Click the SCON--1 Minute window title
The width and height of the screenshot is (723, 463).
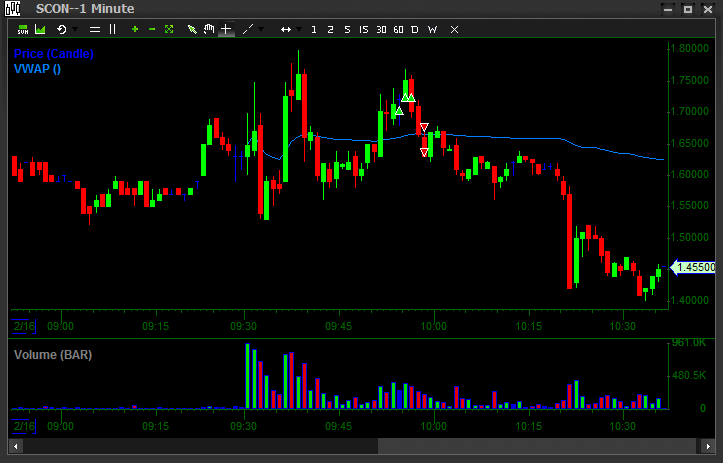(85, 9)
